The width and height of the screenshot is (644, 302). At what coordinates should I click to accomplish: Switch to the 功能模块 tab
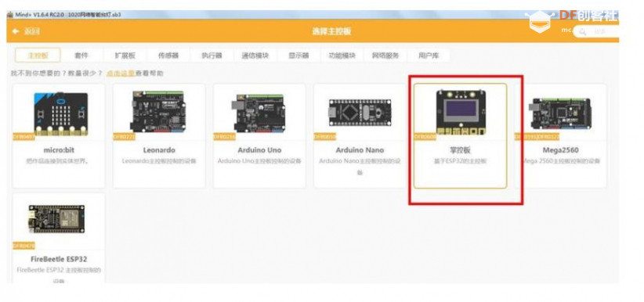pyautogui.click(x=342, y=56)
